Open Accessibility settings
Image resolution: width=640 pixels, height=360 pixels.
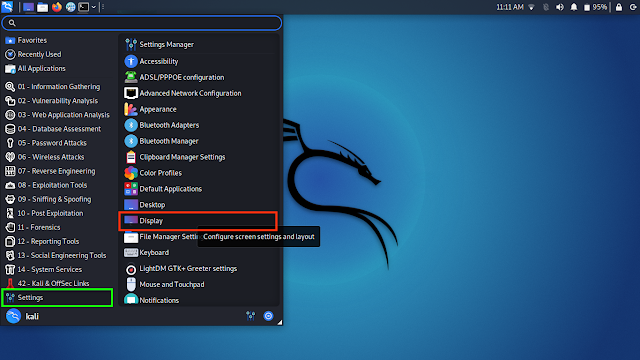pos(199,61)
